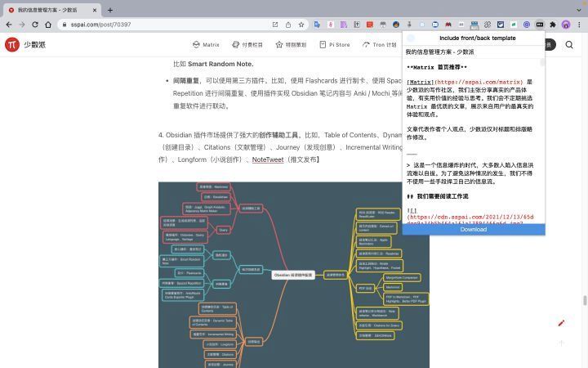588x368 pixels.
Task: Bookmark this page with star icon
Action: (x=301, y=25)
